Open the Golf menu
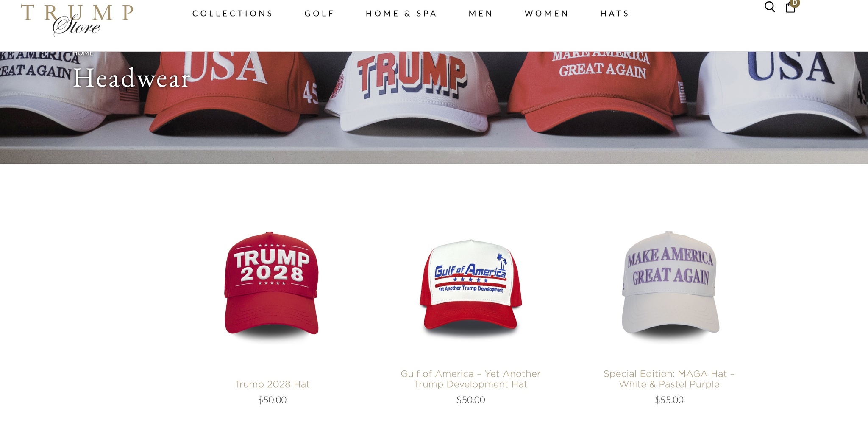Image resolution: width=868 pixels, height=445 pixels. 320,14
